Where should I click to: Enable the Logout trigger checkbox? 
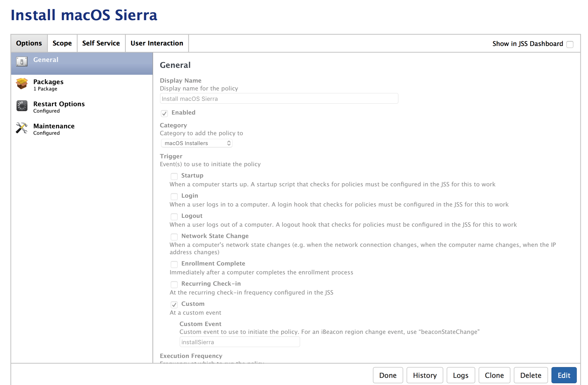coord(174,217)
